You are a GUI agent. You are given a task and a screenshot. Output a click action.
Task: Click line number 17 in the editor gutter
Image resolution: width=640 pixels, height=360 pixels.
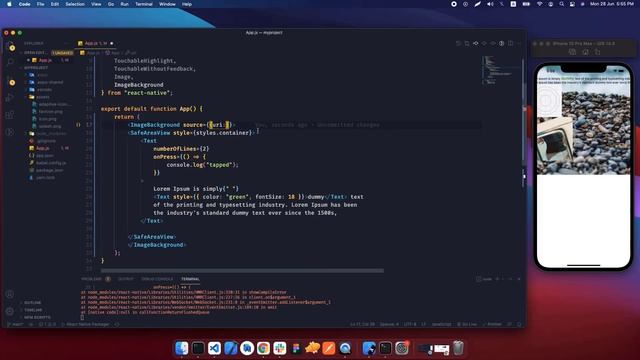pyautogui.click(x=89, y=125)
